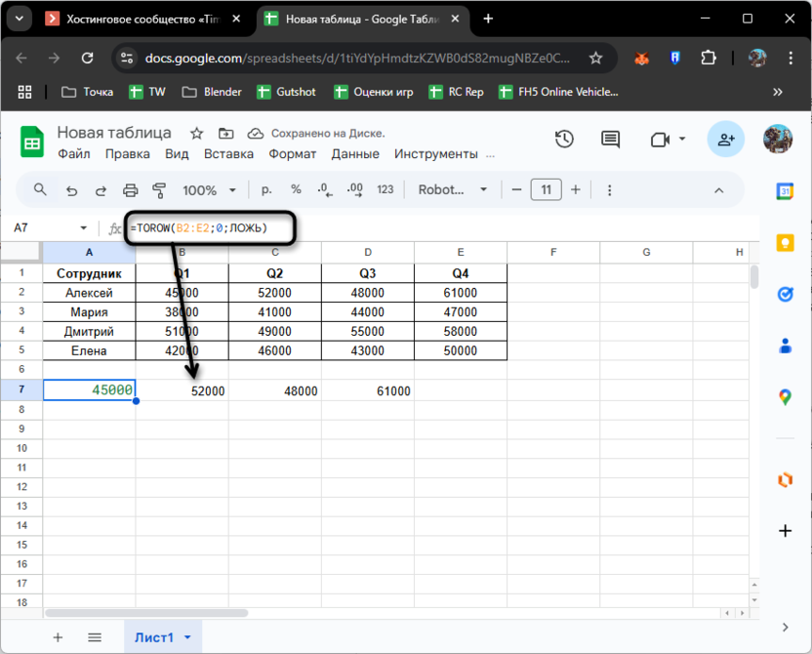Open the Лист1 sheet tab menu arrow
812x654 pixels.
click(x=187, y=637)
